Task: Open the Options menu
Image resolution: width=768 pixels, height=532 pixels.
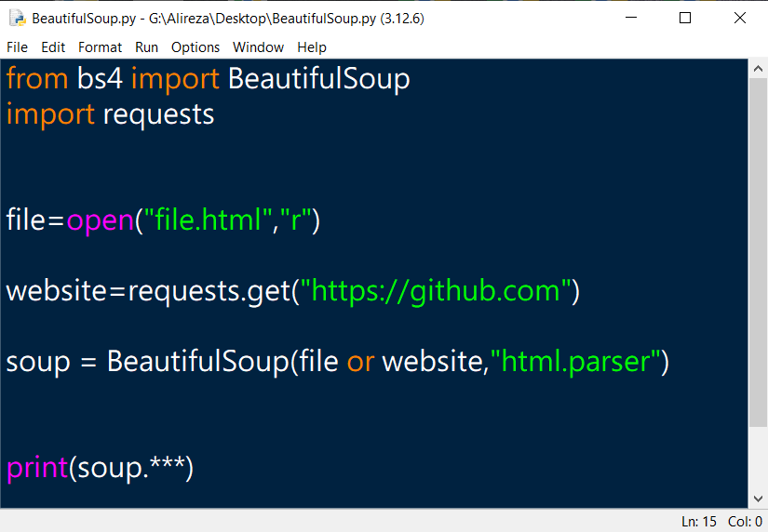Action: pyautogui.click(x=195, y=47)
